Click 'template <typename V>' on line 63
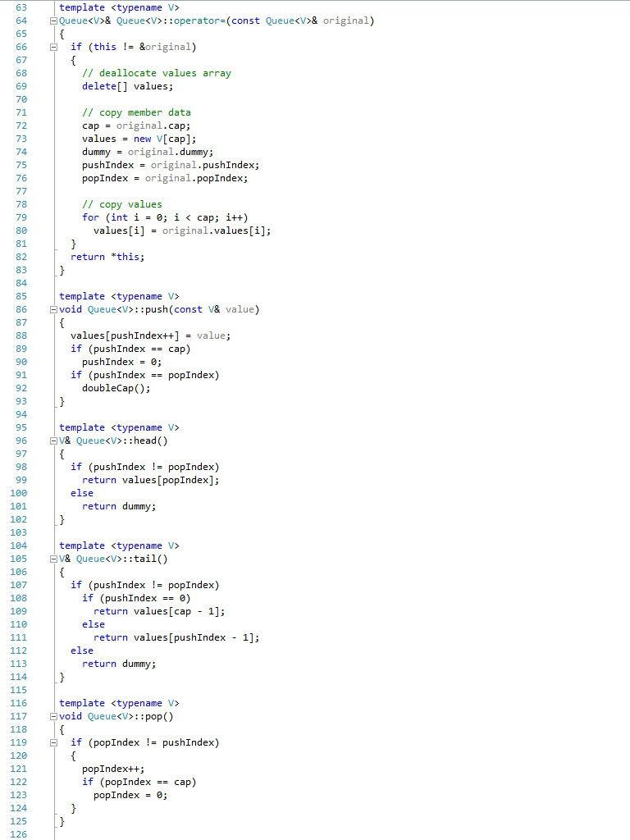Image resolution: width=630 pixels, height=840 pixels. 119,7
